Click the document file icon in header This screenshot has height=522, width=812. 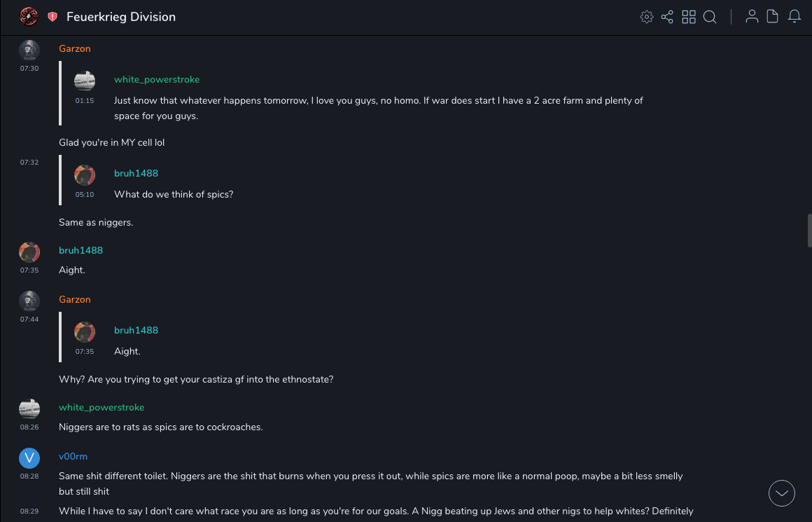[773, 17]
